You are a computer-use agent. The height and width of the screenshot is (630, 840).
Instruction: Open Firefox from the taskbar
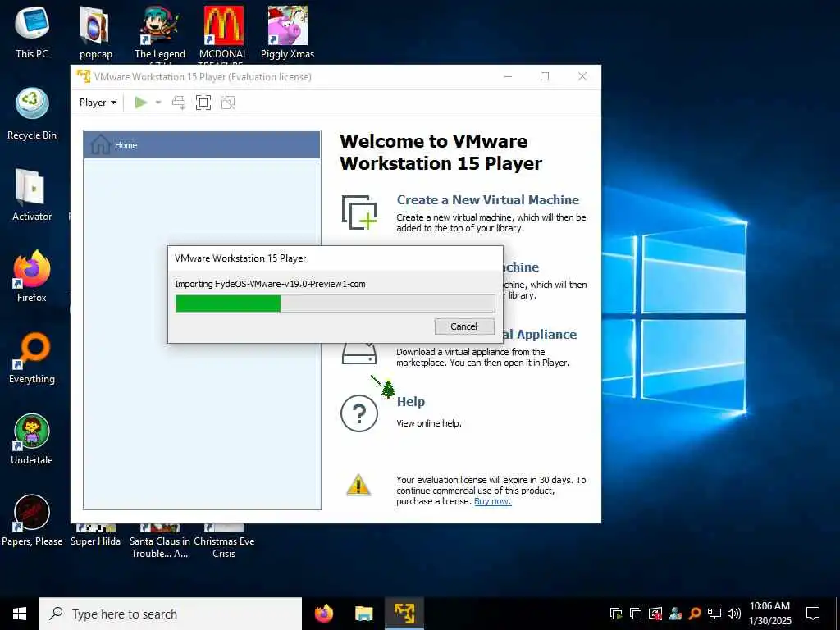click(x=323, y=614)
